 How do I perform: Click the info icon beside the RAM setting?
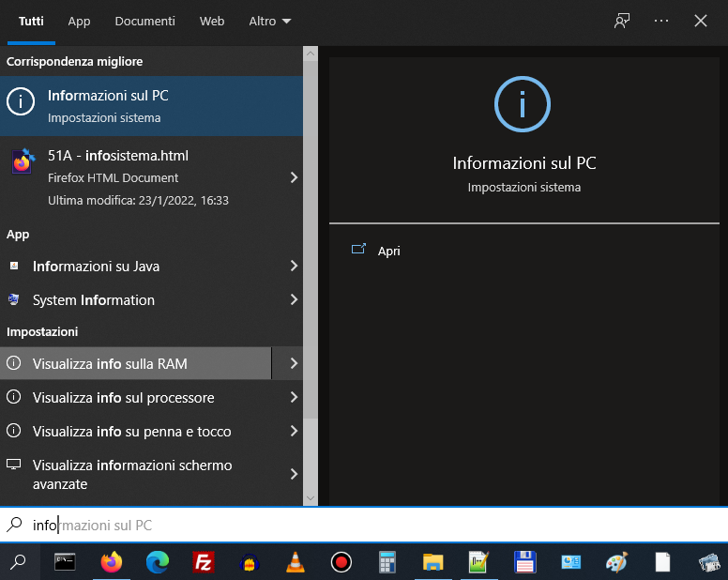[13, 362]
